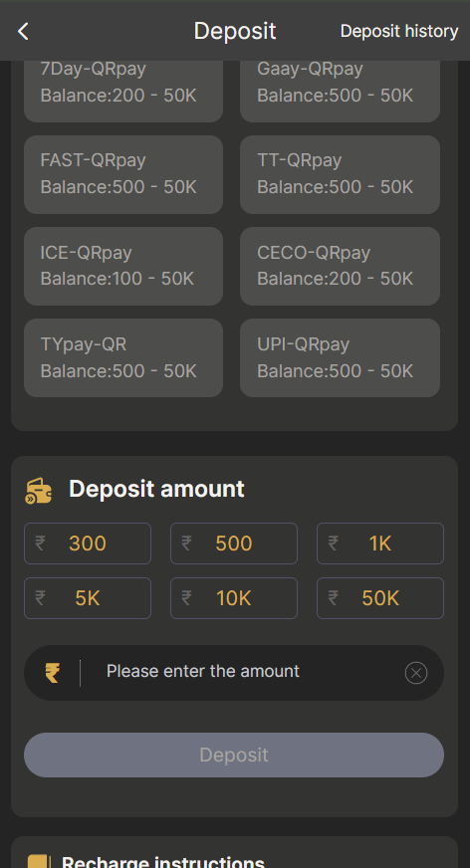The image size is (470, 868).
Task: Pick the ICE-QRpay option
Action: tap(122, 266)
